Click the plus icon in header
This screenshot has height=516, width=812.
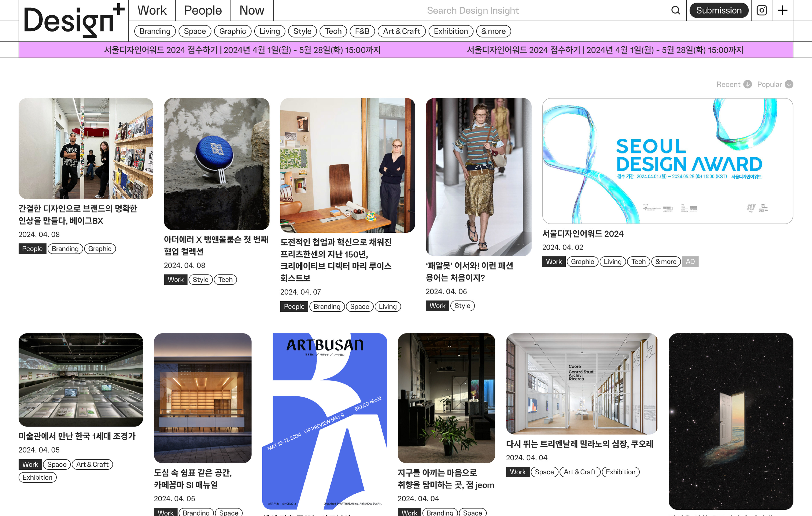click(782, 10)
